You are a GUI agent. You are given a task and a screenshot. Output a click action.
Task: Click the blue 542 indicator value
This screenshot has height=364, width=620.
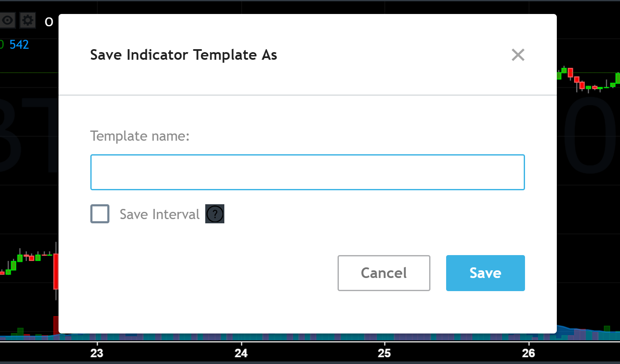pos(19,44)
